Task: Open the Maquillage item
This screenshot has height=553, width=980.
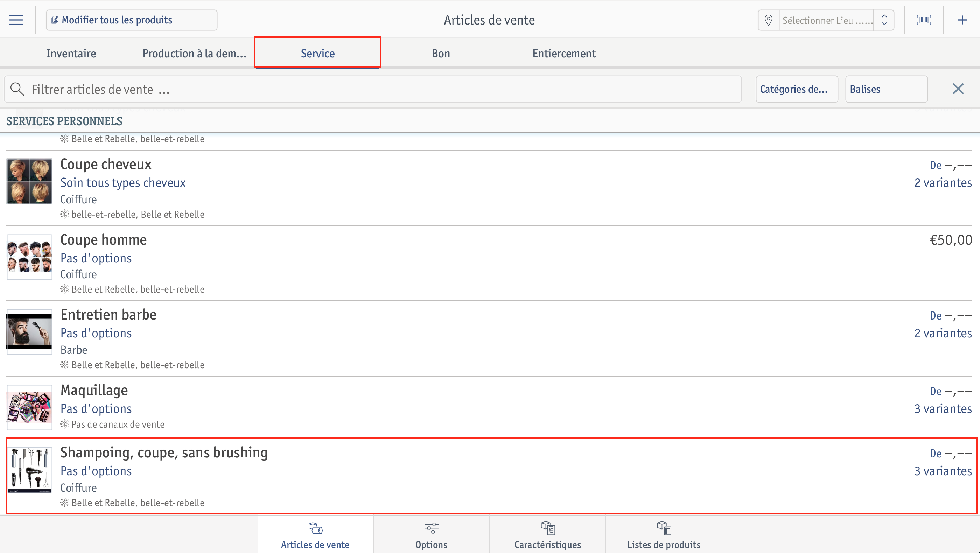Action: (x=490, y=407)
